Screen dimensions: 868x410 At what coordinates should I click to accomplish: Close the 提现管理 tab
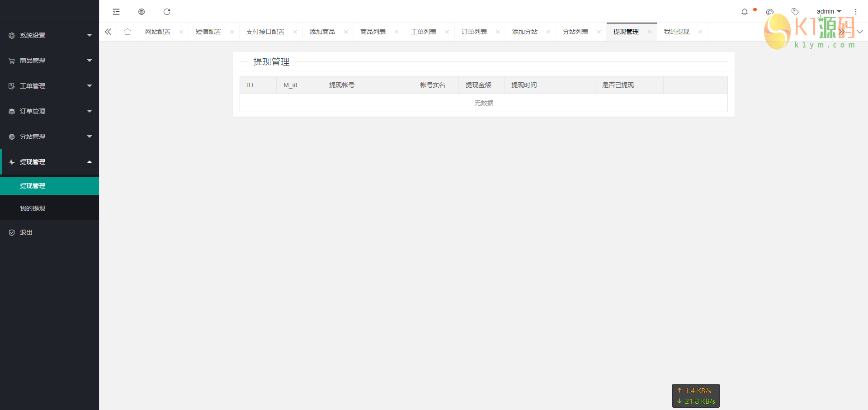click(650, 32)
